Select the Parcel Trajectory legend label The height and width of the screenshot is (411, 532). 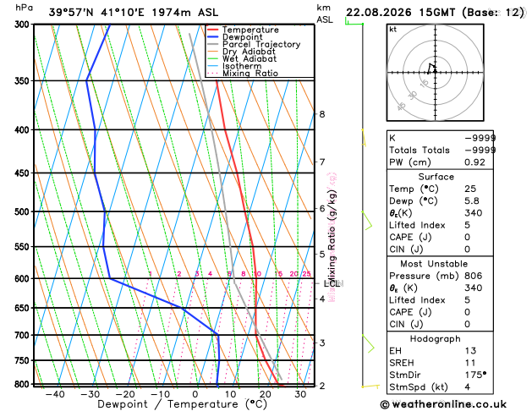[261, 45]
